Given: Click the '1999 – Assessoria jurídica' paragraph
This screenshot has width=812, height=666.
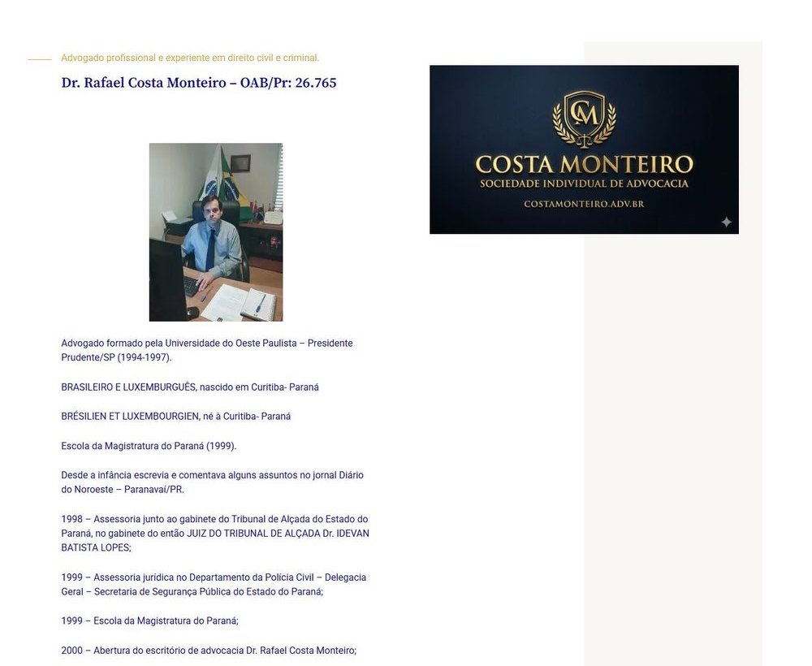Looking at the screenshot, I should 214,584.
